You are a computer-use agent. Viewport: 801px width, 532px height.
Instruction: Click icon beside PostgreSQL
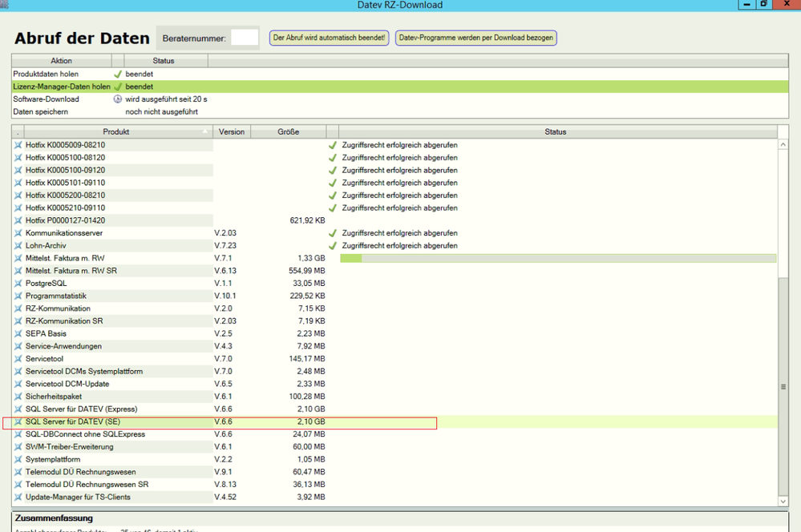point(18,284)
